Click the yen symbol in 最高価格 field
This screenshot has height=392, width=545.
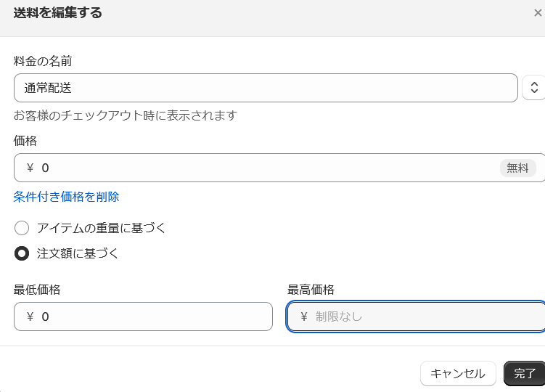pyautogui.click(x=304, y=317)
